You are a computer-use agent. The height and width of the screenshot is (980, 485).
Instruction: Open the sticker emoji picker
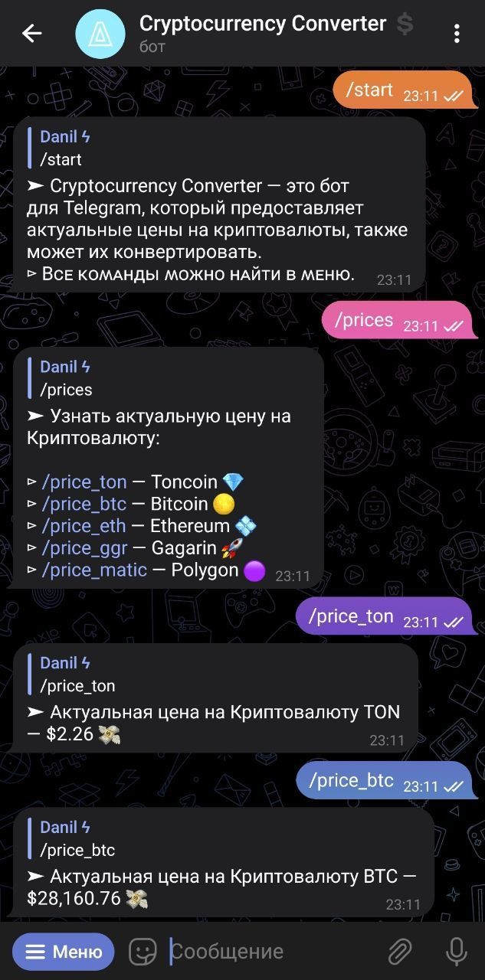point(143,952)
